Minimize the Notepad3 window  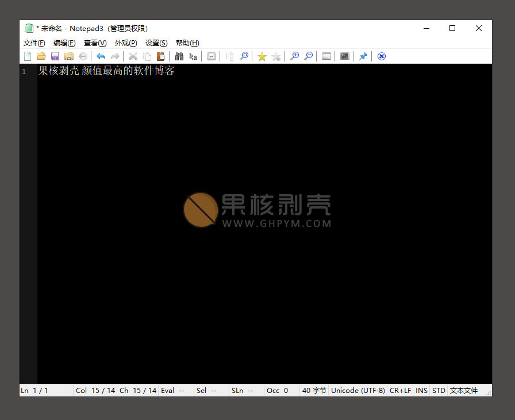[x=426, y=28]
